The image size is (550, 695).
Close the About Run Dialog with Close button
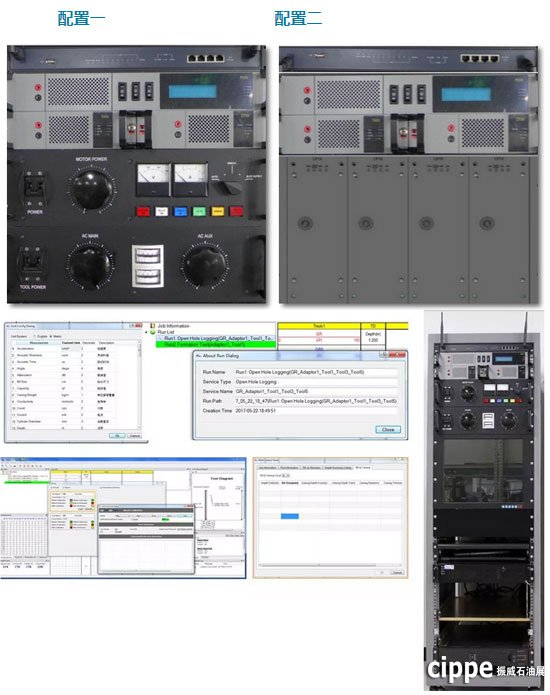pos(388,429)
